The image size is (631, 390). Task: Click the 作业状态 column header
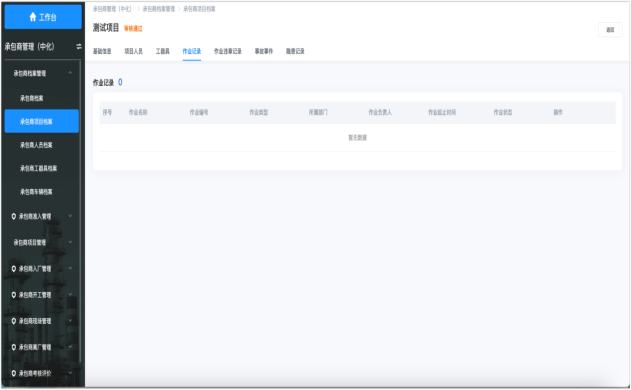pyautogui.click(x=503, y=112)
